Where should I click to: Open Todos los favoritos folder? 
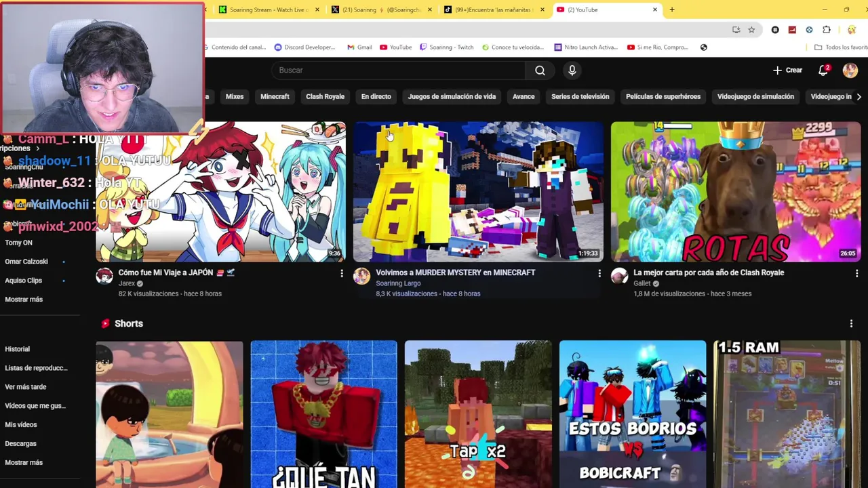click(841, 47)
